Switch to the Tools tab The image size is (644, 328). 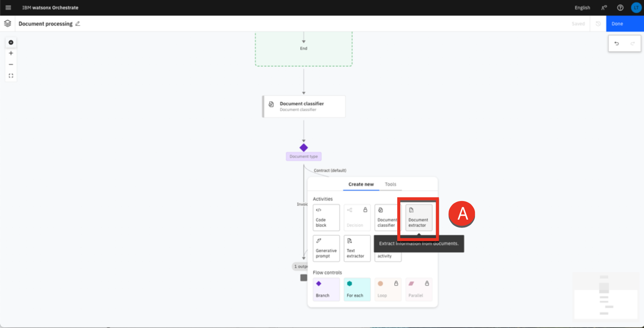[x=390, y=184]
